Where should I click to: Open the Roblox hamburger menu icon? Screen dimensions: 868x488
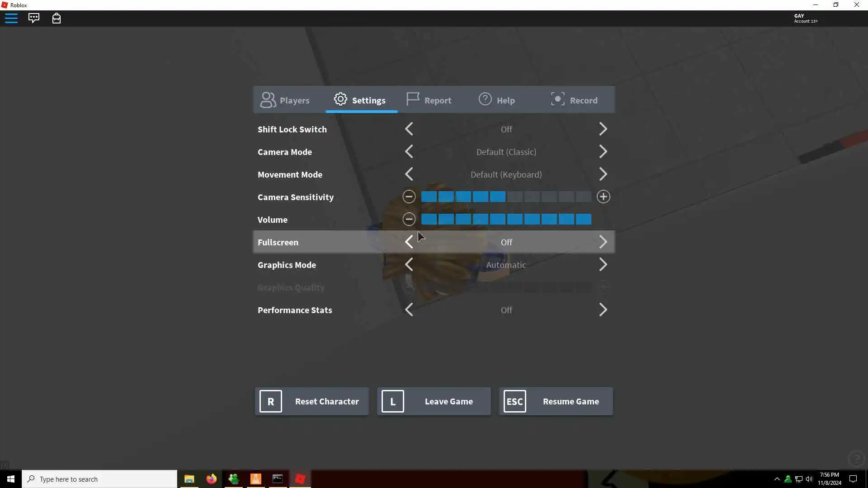coord(11,18)
